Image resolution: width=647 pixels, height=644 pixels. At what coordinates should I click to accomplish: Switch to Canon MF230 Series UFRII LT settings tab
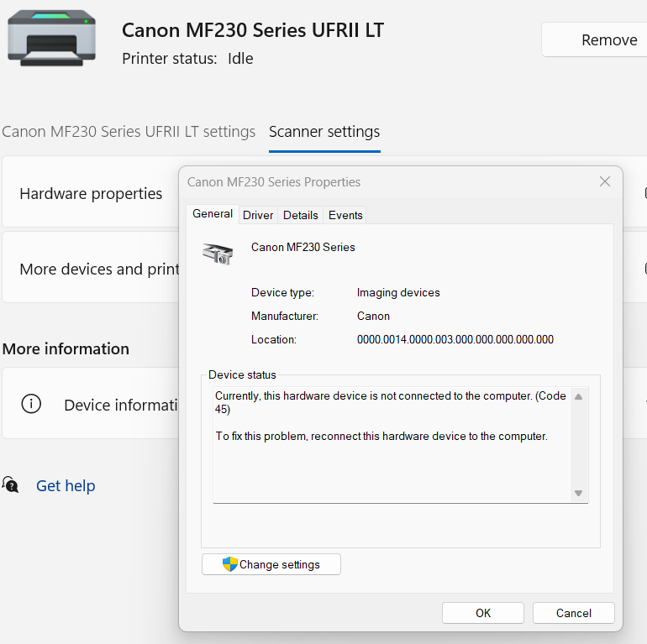click(129, 132)
